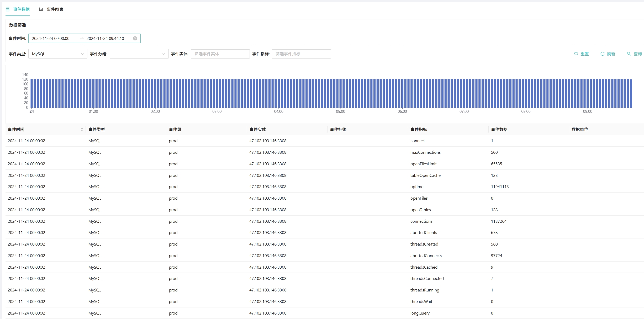This screenshot has height=319, width=644.
Task: Click the value 560 in threadsCreated row
Action: (494, 244)
